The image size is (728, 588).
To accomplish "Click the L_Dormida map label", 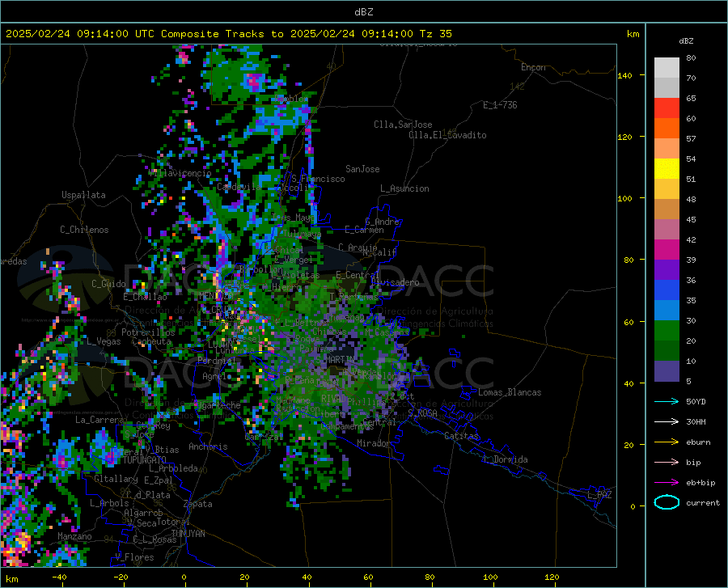I will [506, 460].
